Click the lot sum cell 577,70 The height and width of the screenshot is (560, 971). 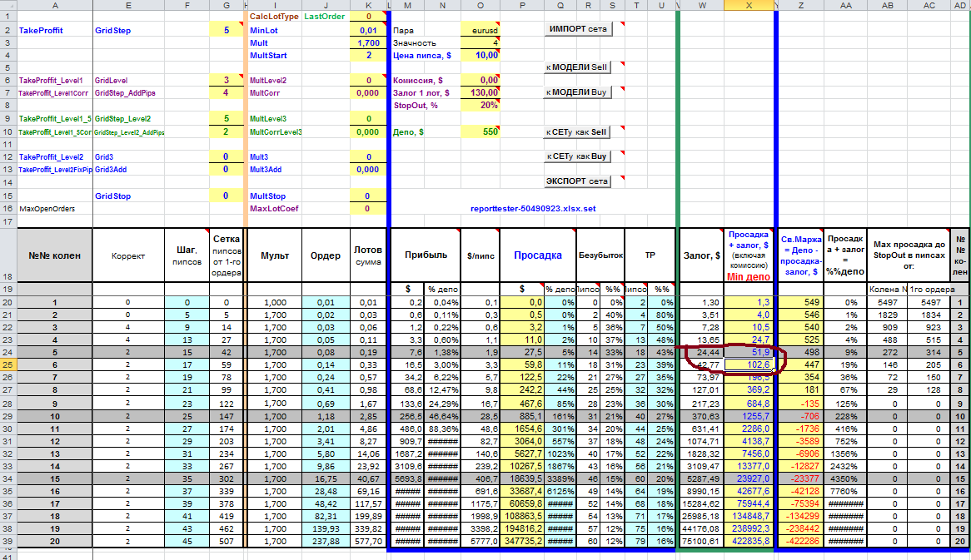pyautogui.click(x=368, y=541)
